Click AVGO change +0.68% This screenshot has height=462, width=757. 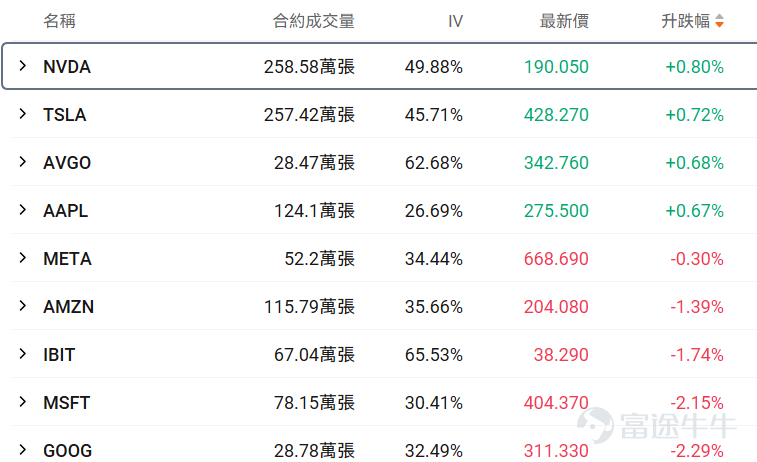point(694,163)
